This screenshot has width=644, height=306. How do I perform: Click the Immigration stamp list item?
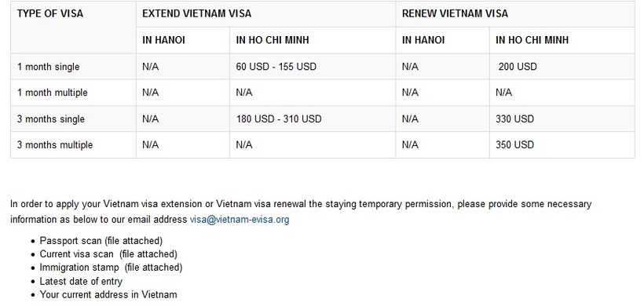(111, 268)
